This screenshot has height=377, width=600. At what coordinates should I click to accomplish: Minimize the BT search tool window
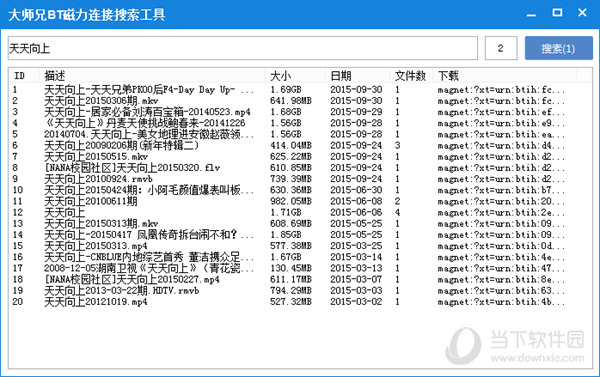coord(531,14)
